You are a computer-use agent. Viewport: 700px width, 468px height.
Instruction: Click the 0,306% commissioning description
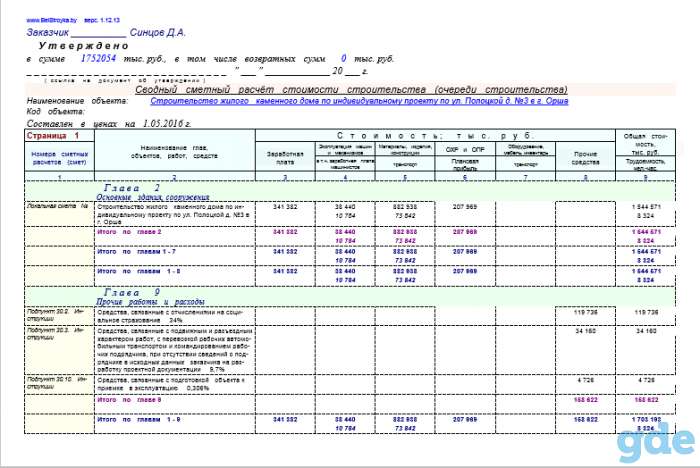171,384
